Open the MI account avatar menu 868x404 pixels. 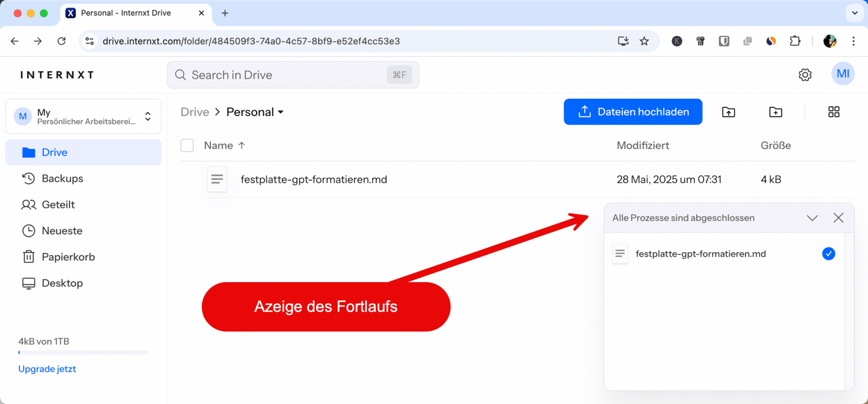pos(843,74)
